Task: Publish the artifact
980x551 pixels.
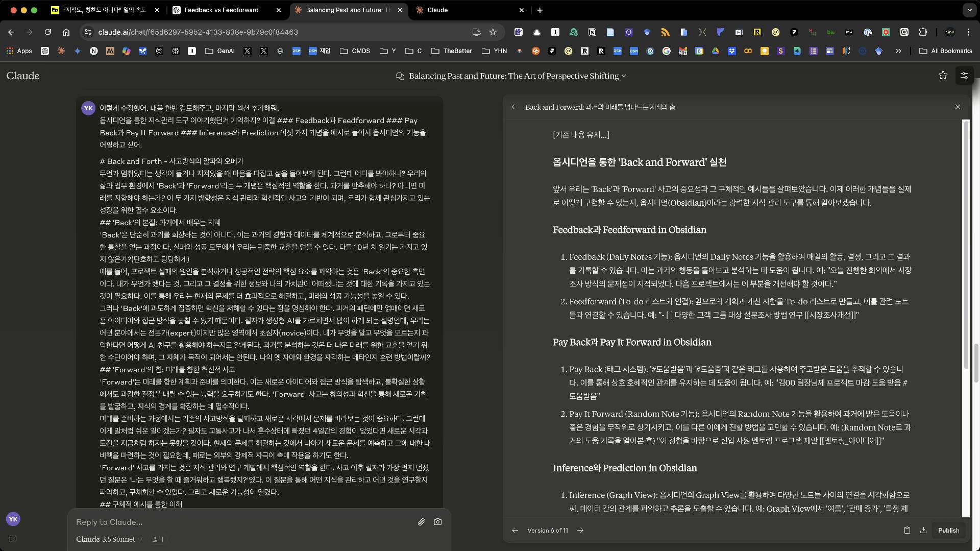Action: pos(948,530)
